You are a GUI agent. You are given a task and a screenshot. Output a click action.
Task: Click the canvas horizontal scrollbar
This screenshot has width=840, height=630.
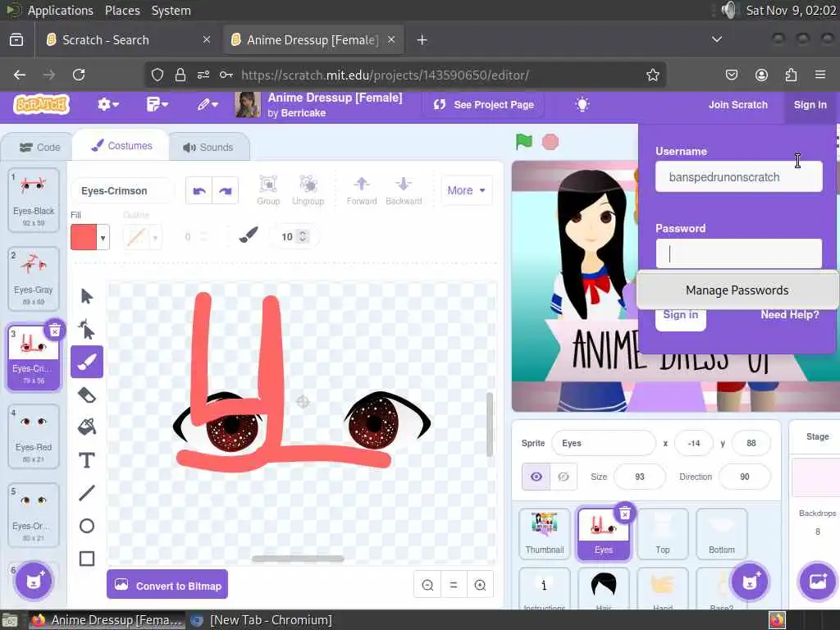pos(298,559)
